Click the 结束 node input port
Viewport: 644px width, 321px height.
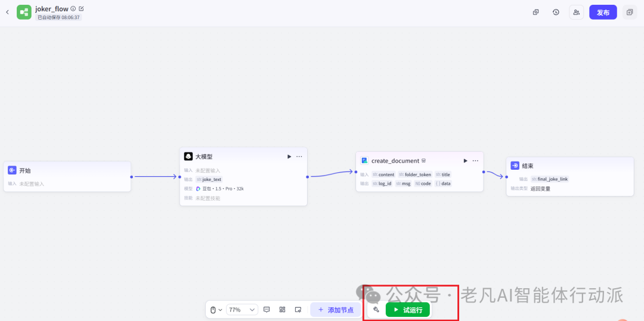(x=506, y=177)
